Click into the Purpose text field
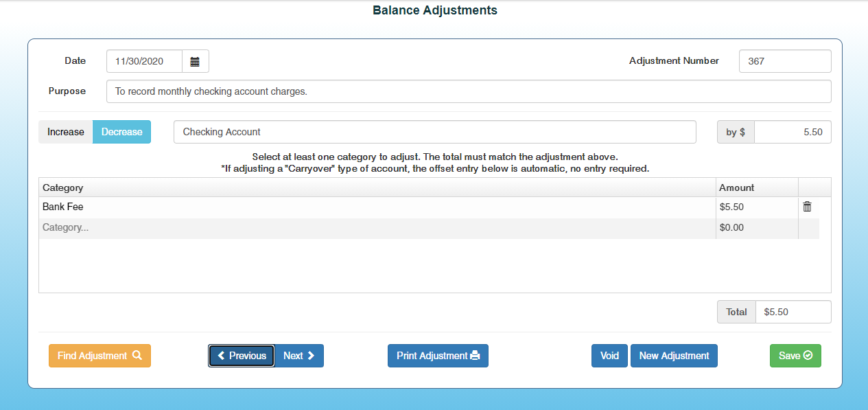 [x=468, y=91]
